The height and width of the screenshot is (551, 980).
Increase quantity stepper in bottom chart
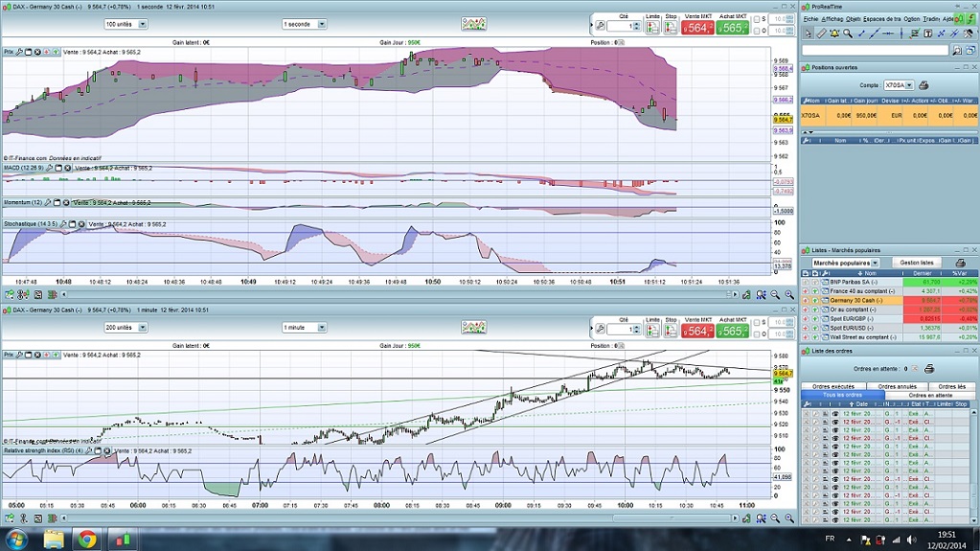pos(636,327)
